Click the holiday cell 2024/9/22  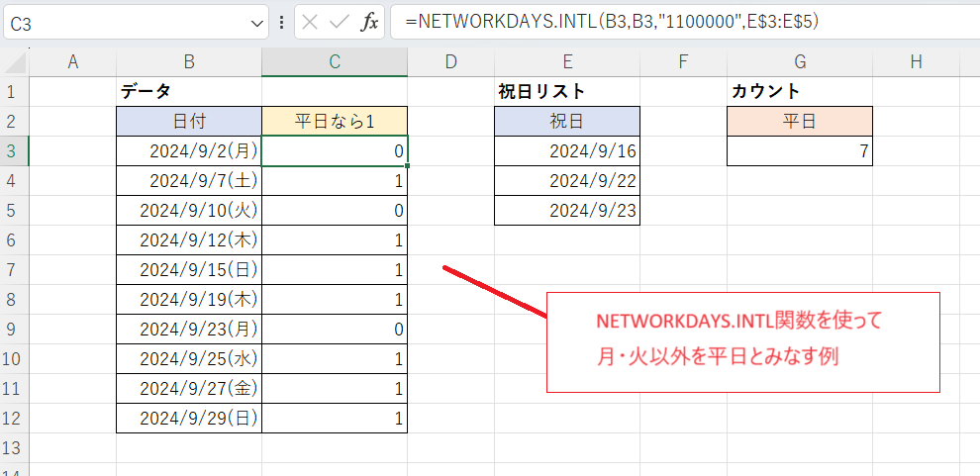click(x=567, y=180)
